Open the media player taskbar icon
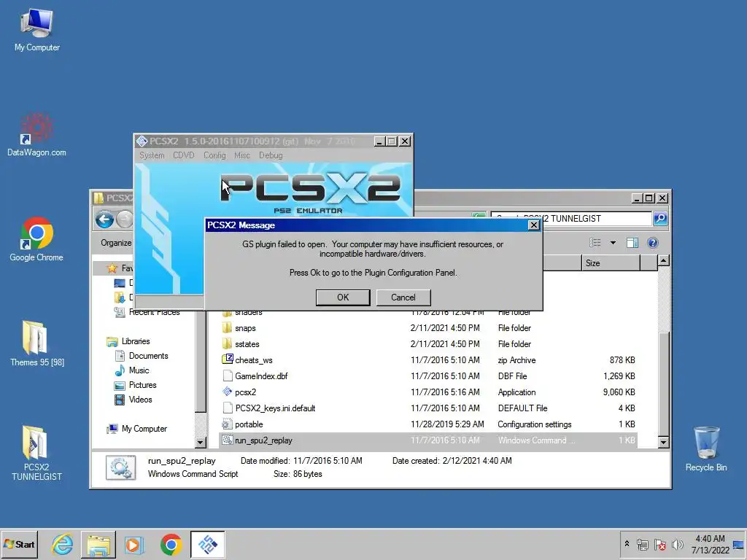Viewport: 747px width, 560px height. coord(134,544)
